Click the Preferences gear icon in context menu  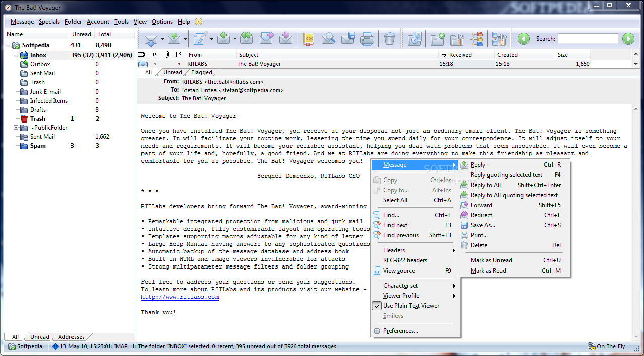pyautogui.click(x=376, y=331)
